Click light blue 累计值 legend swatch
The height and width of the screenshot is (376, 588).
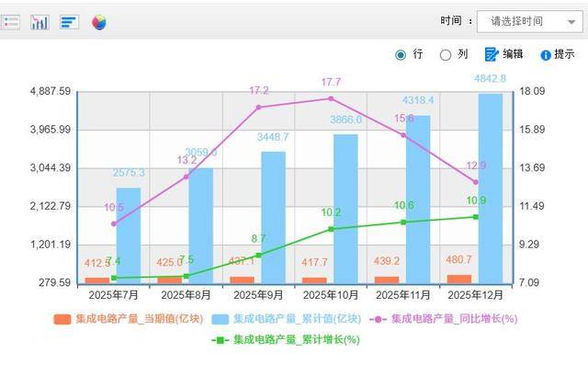[220, 319]
